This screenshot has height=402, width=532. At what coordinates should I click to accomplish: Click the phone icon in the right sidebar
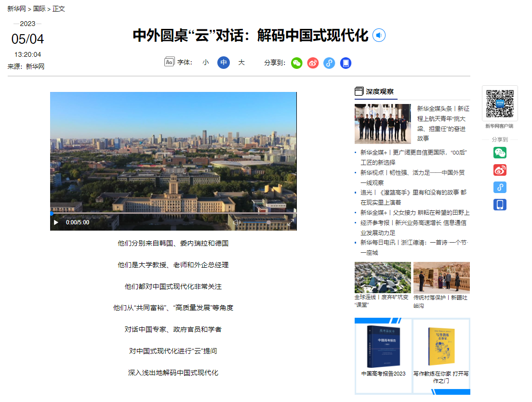pyautogui.click(x=500, y=205)
